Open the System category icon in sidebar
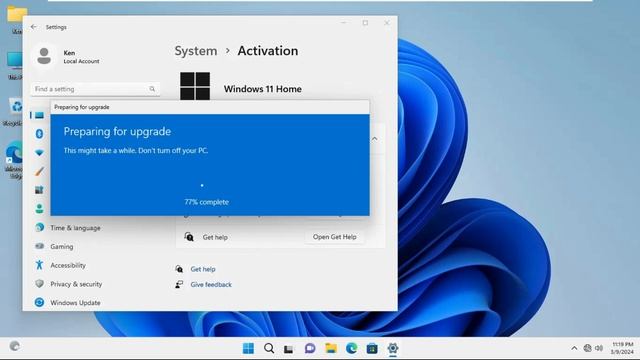This screenshot has height=360, width=640. pyautogui.click(x=39, y=116)
